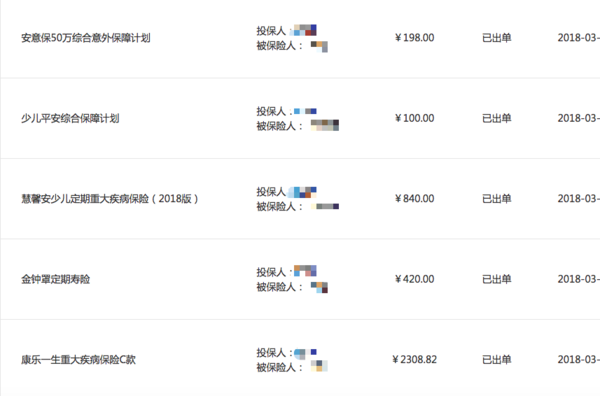Open 康乐一生重大疾病保险C款 policy
Screen dimensions: 600x396
(x=78, y=360)
